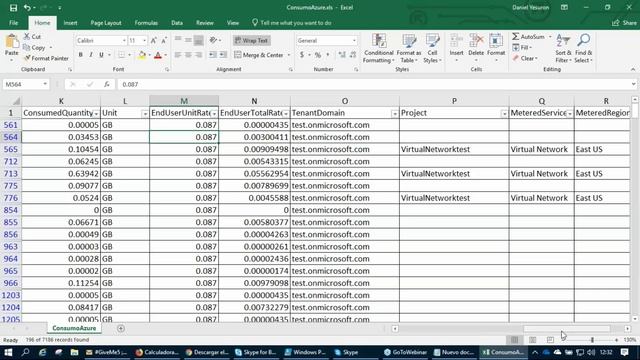Screen dimensions: 640x360
Task: Open the font size dropdown
Action: 144,40
